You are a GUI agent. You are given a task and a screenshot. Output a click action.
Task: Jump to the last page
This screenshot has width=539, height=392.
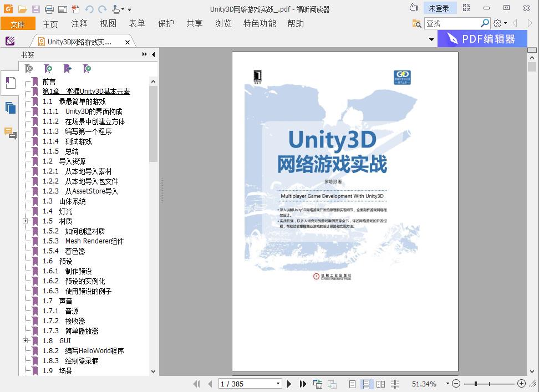[303, 384]
